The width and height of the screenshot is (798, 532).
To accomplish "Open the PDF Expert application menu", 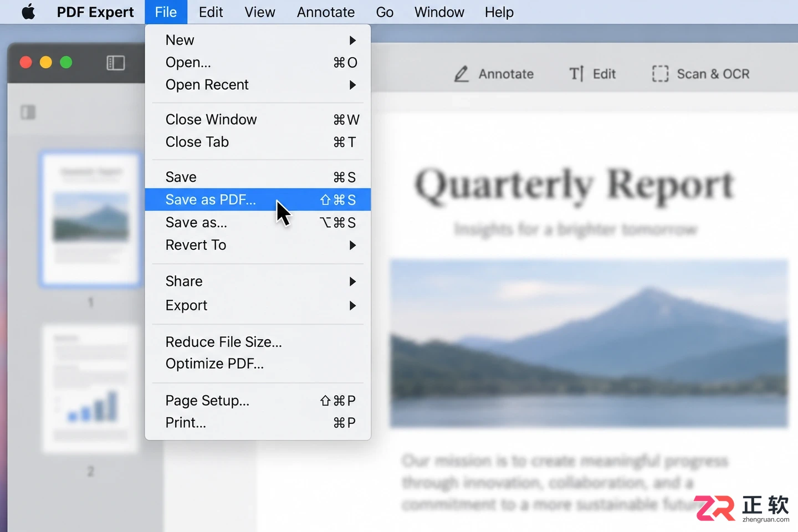I will click(95, 12).
